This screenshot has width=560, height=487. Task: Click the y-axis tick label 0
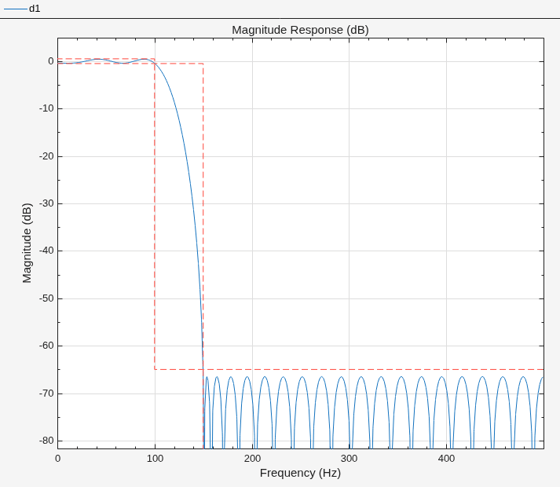point(51,61)
